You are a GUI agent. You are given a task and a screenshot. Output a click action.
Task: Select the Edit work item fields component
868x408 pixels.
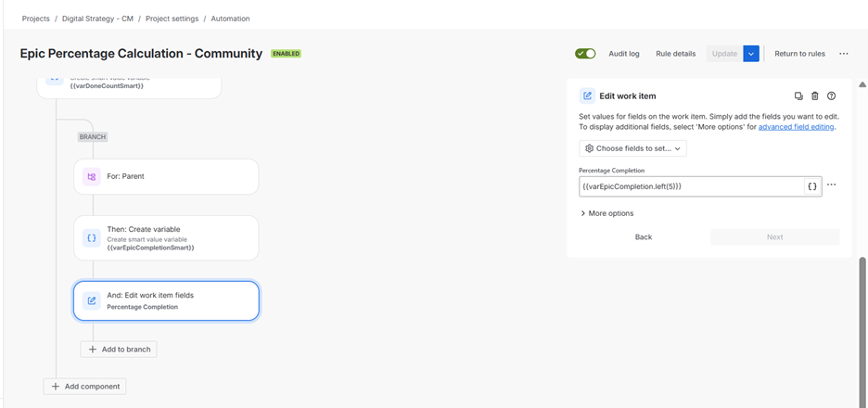[x=166, y=300]
